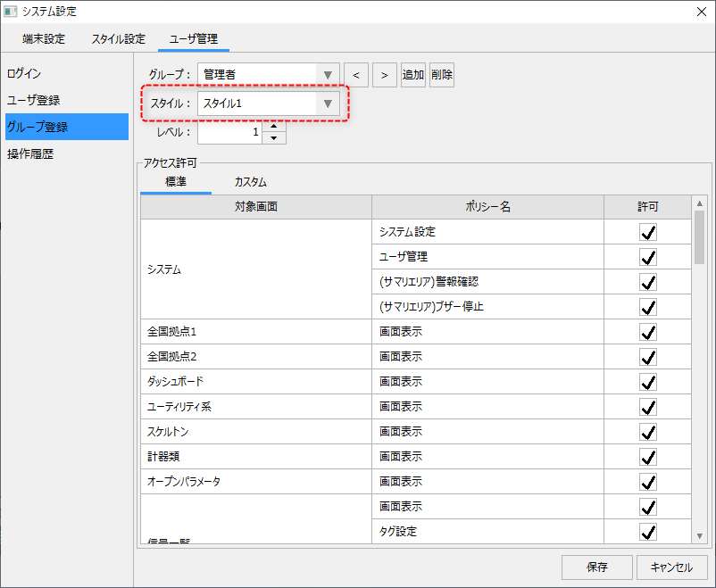Switch to the 端末設定 tab
Screen dimensions: 716x588
click(x=44, y=39)
